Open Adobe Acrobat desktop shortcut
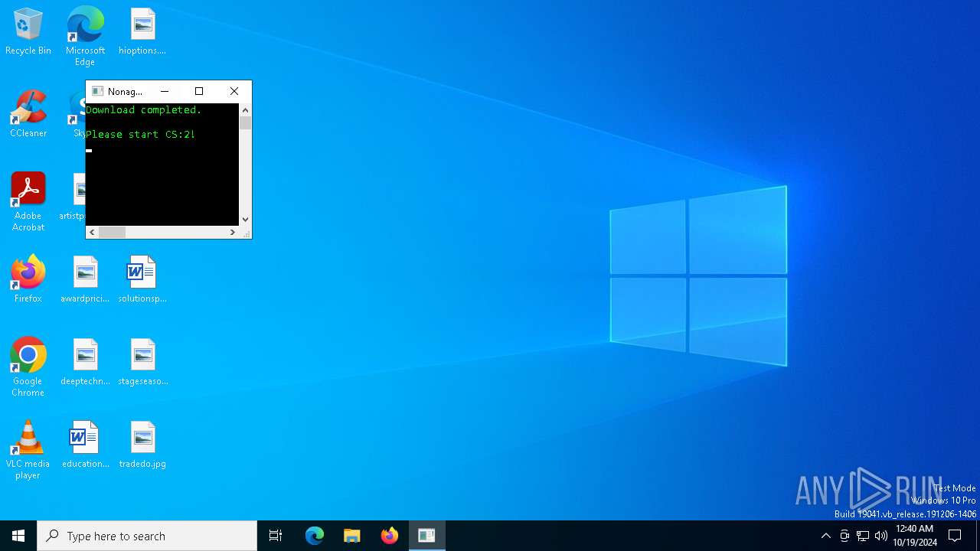Screen dimensions: 980x551 [x=28, y=202]
